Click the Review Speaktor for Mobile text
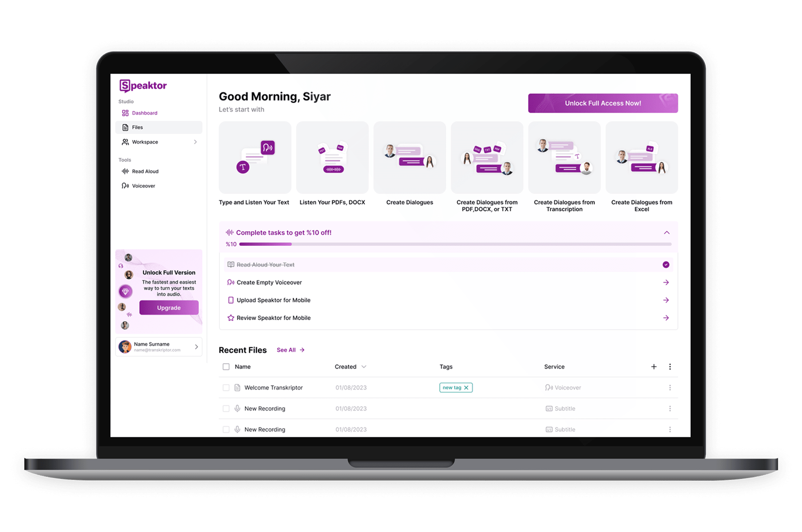 tap(274, 318)
